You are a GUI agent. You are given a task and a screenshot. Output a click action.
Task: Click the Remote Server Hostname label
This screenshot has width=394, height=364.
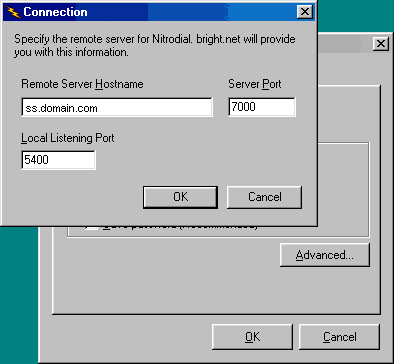click(82, 84)
